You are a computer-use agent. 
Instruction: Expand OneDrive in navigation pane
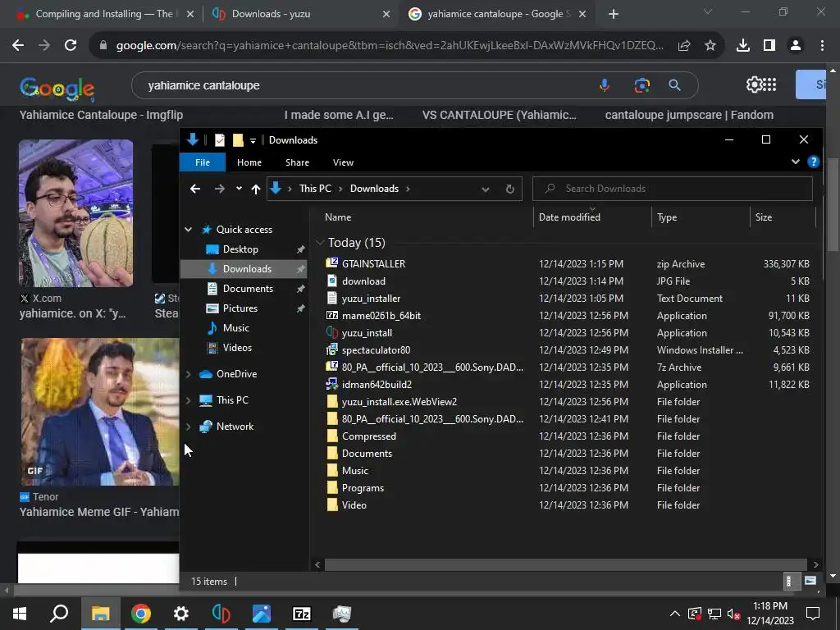pos(188,374)
